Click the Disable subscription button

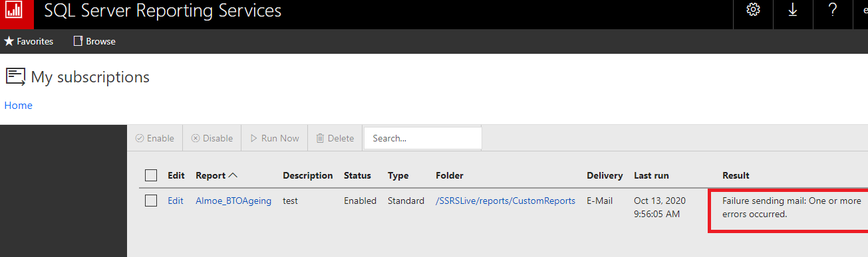212,138
